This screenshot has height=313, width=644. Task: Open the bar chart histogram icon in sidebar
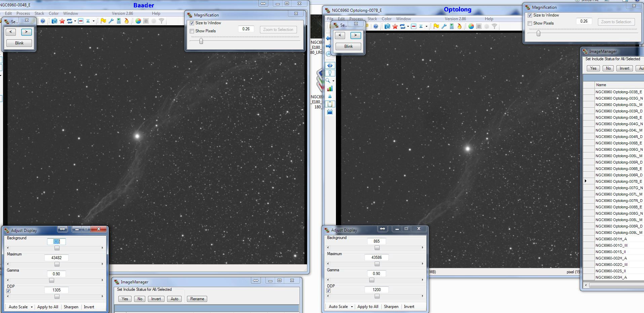click(x=330, y=89)
